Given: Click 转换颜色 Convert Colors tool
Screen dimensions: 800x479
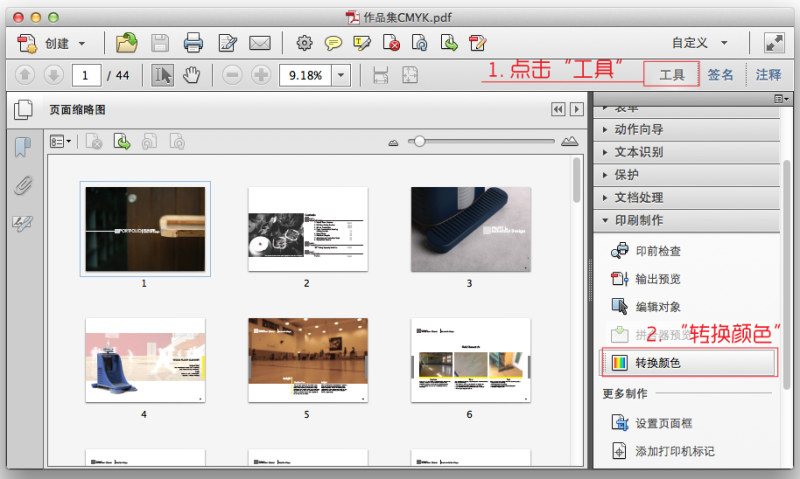Looking at the screenshot, I should 688,363.
